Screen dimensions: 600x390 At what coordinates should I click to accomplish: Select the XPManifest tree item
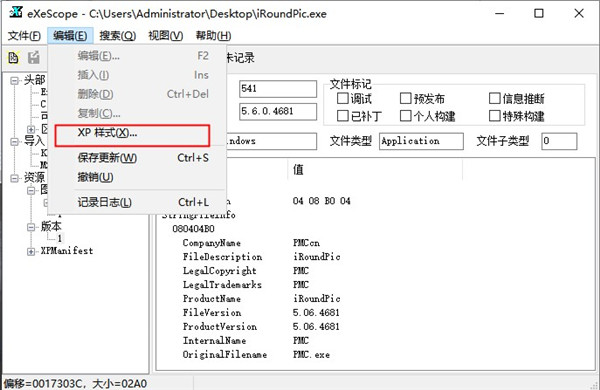tap(67, 251)
